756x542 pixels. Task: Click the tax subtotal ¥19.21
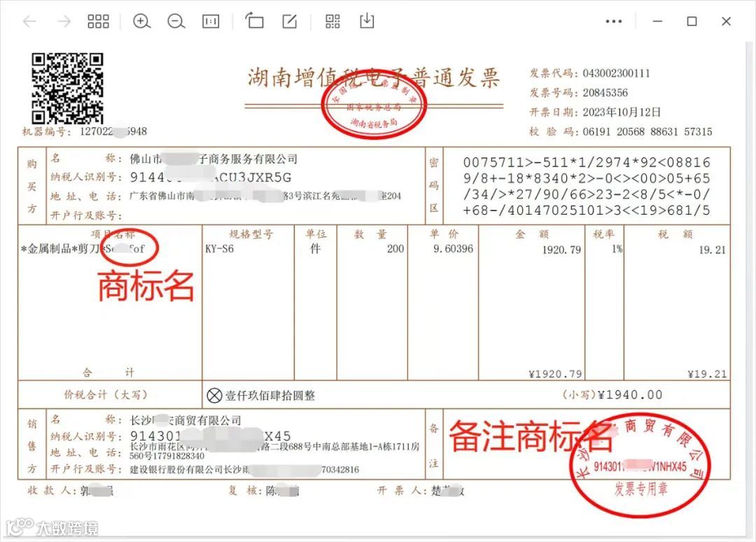(x=707, y=374)
